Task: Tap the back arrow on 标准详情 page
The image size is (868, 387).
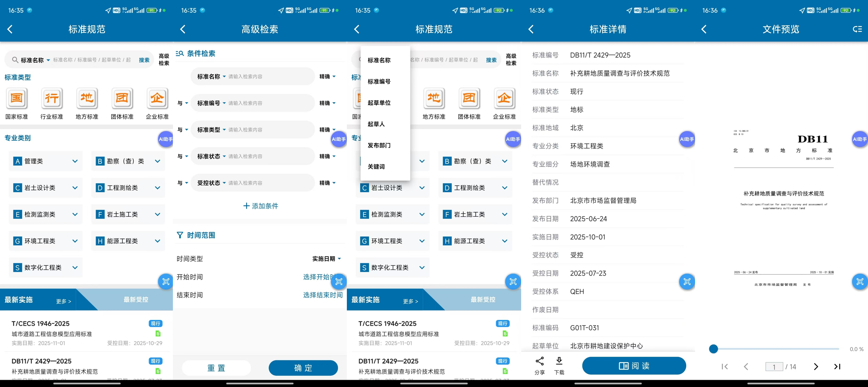Action: click(x=530, y=29)
